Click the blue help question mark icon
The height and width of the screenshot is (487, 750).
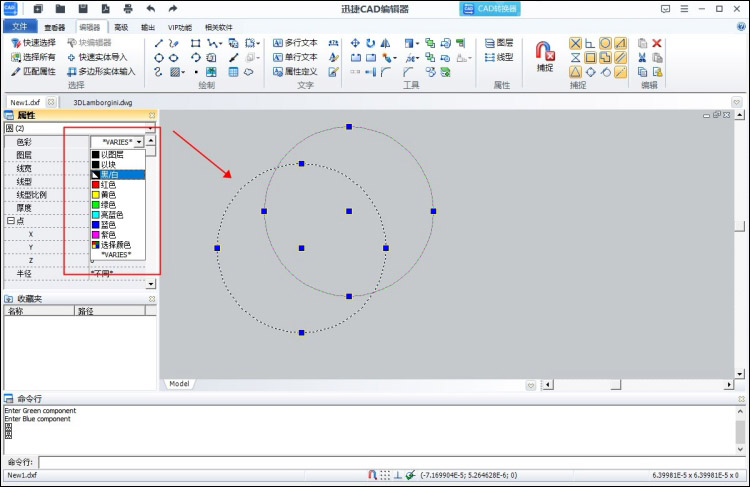(741, 27)
